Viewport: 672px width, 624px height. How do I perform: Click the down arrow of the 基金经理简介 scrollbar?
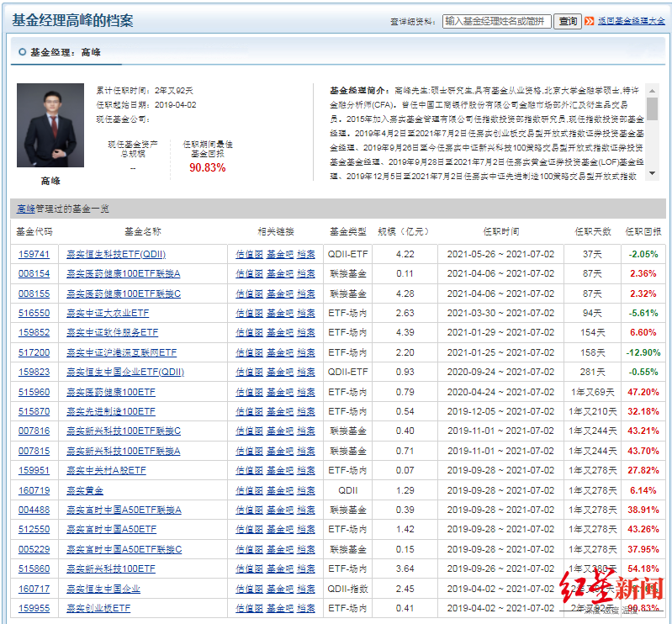[652, 173]
